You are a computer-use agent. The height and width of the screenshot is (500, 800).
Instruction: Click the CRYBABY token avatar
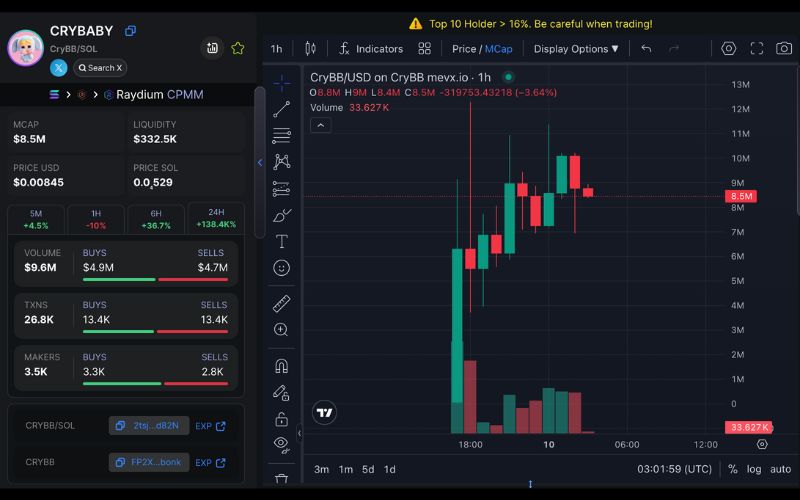[26, 48]
